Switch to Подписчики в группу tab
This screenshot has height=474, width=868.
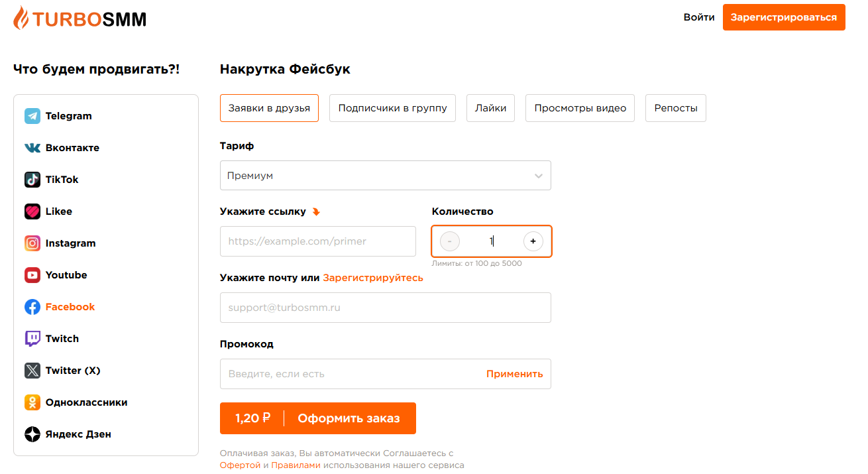click(392, 108)
